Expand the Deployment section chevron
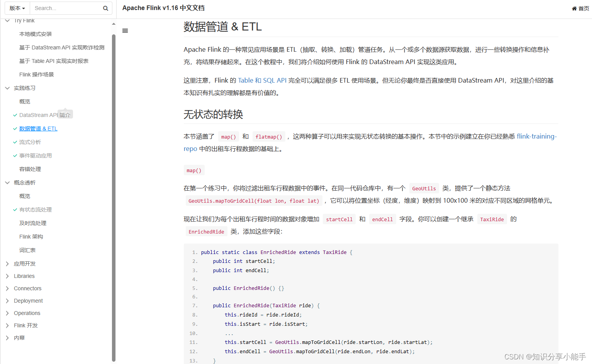The width and height of the screenshot is (592, 364). point(7,301)
